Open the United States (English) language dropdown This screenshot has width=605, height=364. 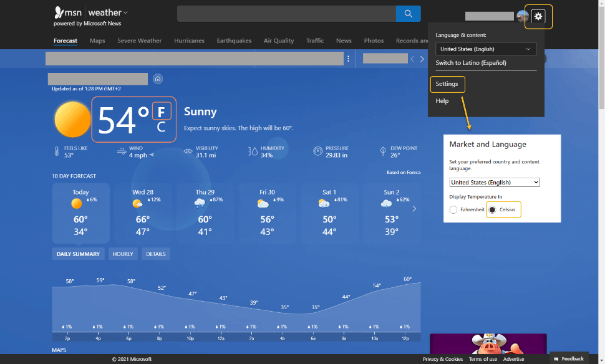coord(486,49)
